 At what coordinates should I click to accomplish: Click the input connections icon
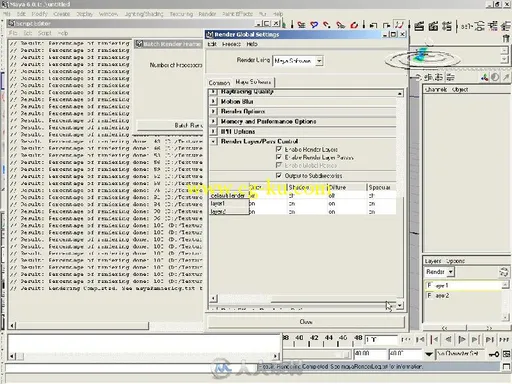click(x=373, y=25)
